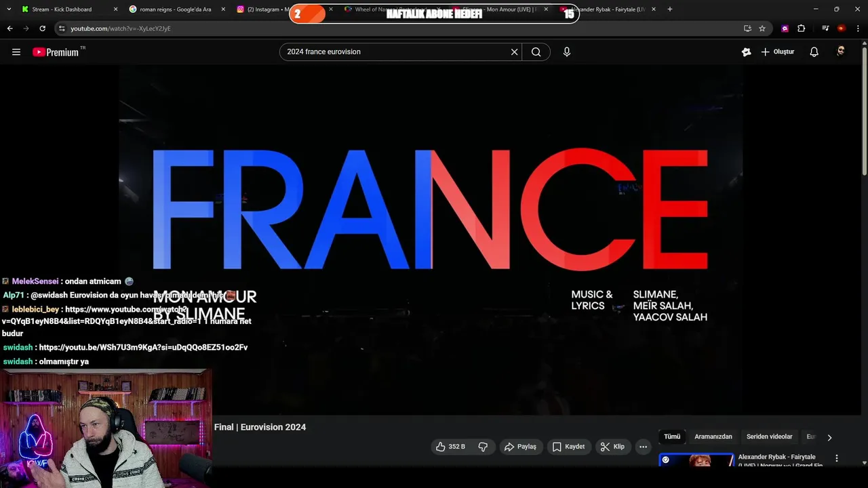This screenshot has width=868, height=488.
Task: Share the video via Paylaş
Action: point(520,447)
